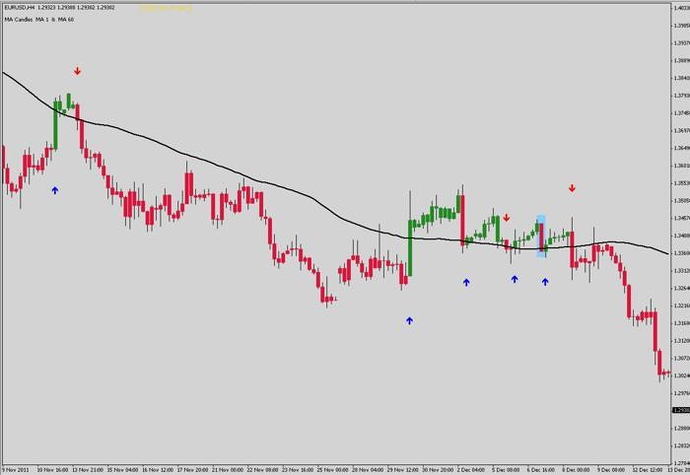Click the 10 Nov 16:00 time label

click(52, 469)
